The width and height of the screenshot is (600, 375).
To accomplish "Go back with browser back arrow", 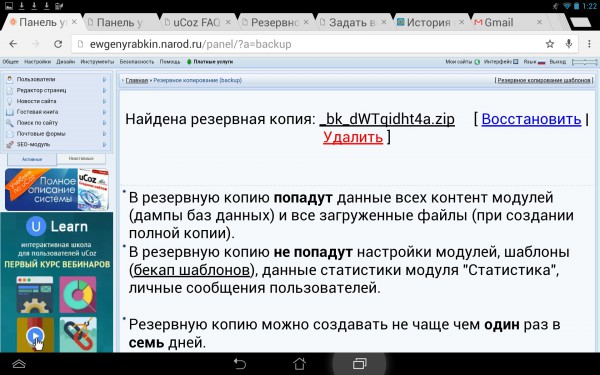I will click(13, 44).
